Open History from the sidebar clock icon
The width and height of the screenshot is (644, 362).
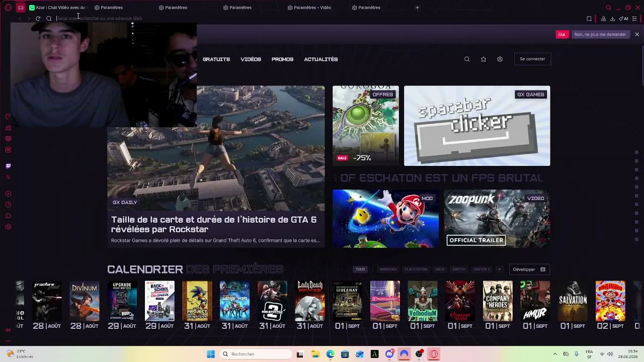(x=8, y=205)
